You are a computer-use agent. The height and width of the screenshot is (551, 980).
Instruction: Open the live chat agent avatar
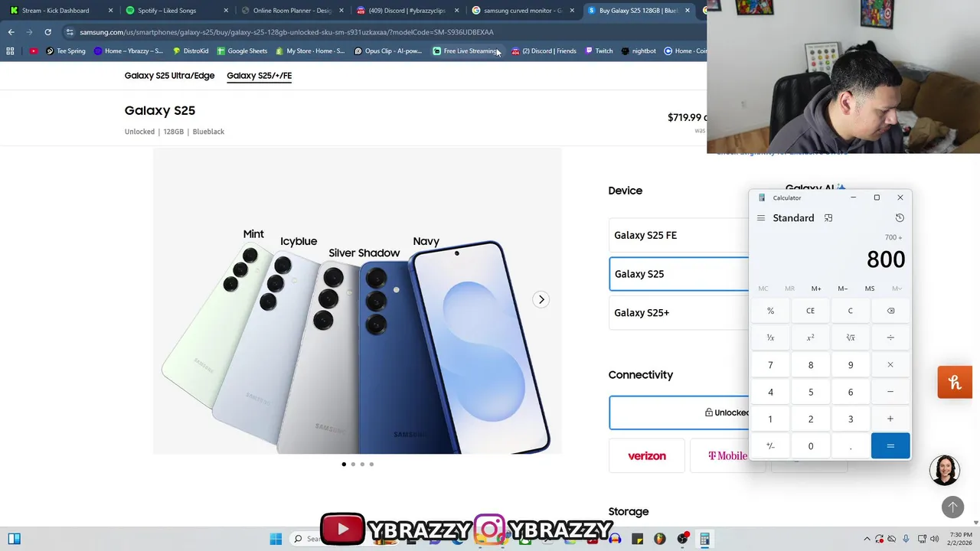944,470
